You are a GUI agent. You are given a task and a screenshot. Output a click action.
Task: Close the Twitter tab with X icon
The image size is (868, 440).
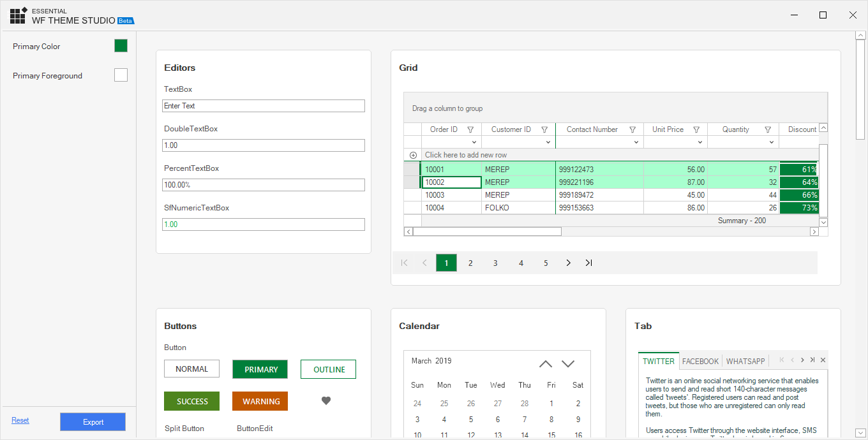tap(823, 360)
